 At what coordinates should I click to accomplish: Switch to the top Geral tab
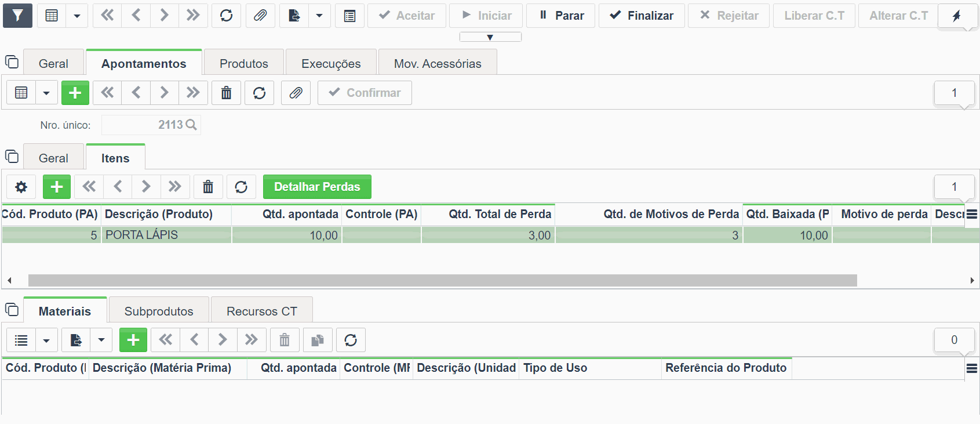pos(53,63)
